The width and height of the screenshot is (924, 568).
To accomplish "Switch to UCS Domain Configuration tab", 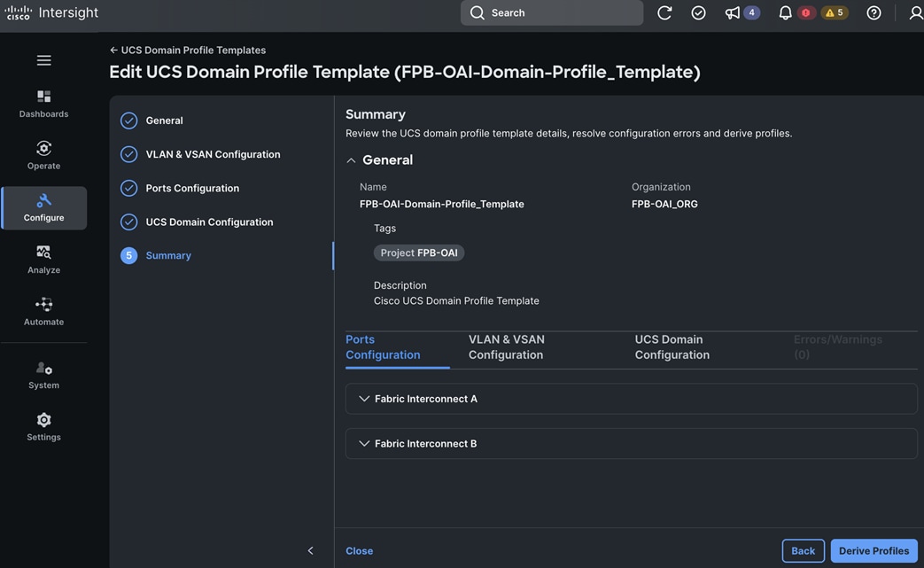I will [672, 347].
